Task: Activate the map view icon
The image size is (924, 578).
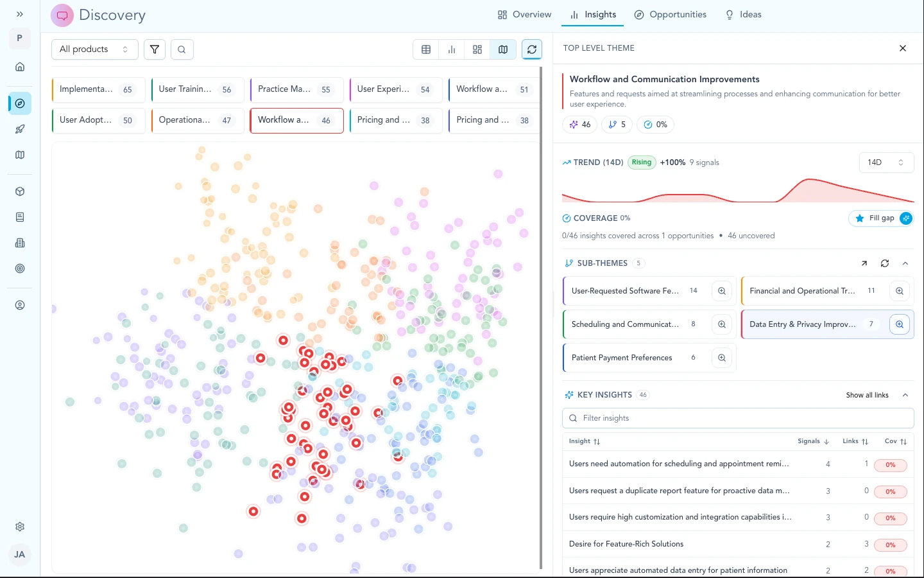Action: tap(502, 49)
